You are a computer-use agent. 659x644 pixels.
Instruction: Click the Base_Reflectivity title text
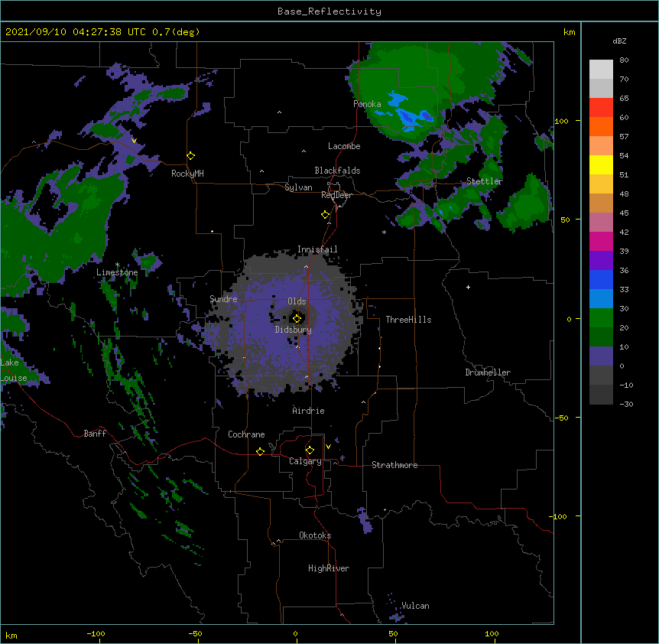coord(329,11)
